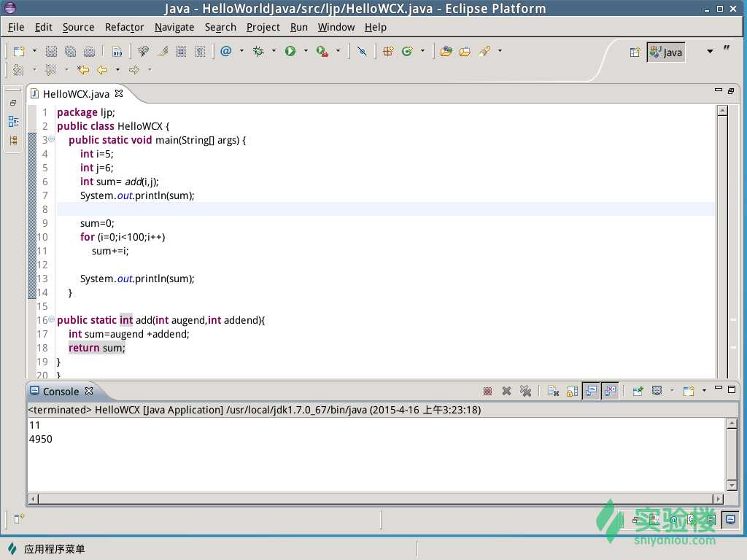Image resolution: width=747 pixels, height=560 pixels.
Task: Click the 应用程序菜单 applications menu
Action: [x=46, y=549]
